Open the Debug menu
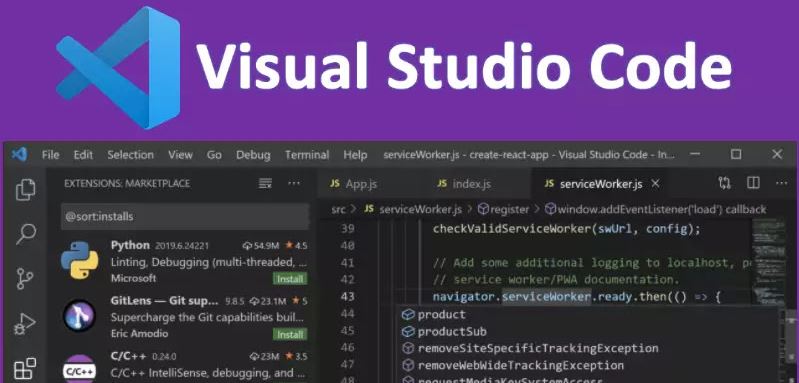Image resolution: width=799 pixels, height=383 pixels. (x=253, y=154)
